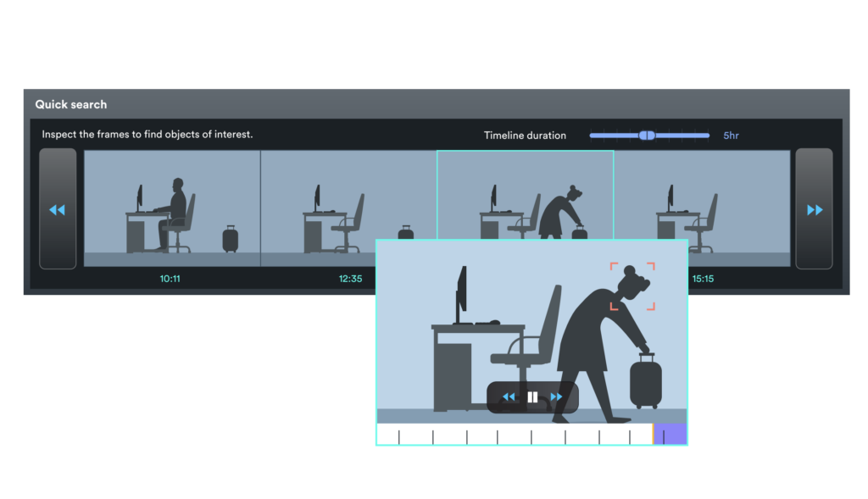
Task: Click the rewind arrows on left timeline panel
Action: 58,209
